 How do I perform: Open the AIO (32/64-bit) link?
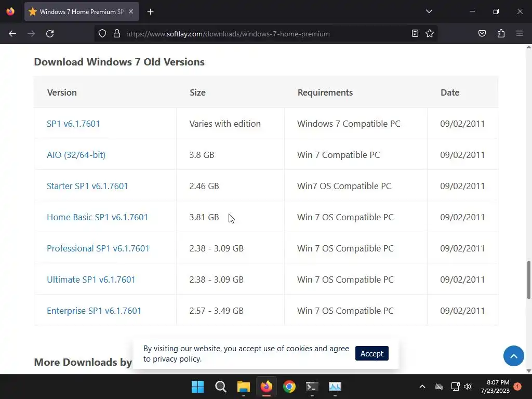[76, 155]
